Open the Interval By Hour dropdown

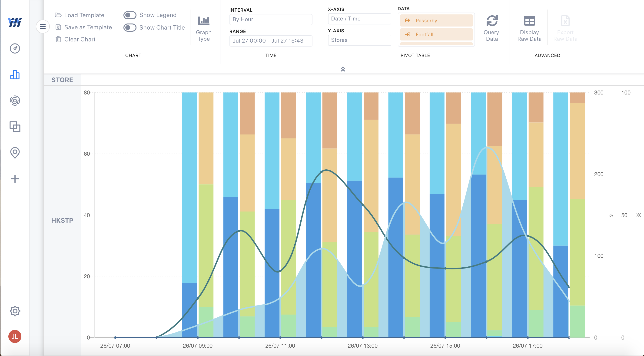(270, 19)
